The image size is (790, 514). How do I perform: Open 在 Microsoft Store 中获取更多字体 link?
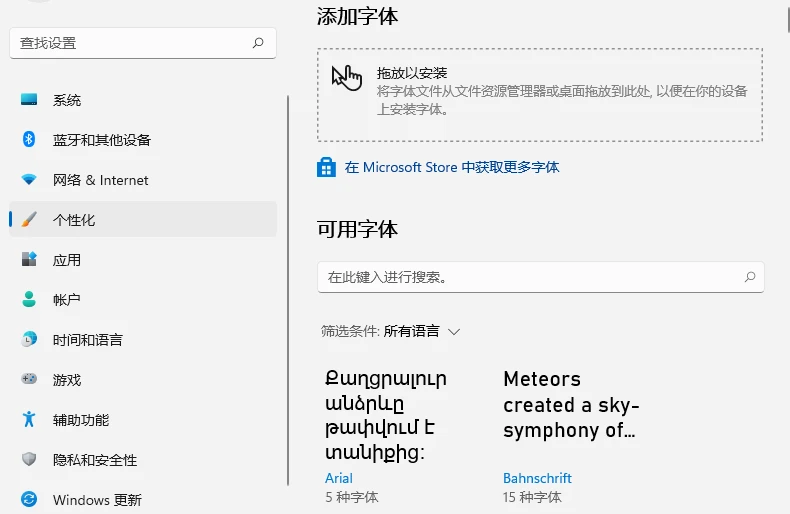451,167
